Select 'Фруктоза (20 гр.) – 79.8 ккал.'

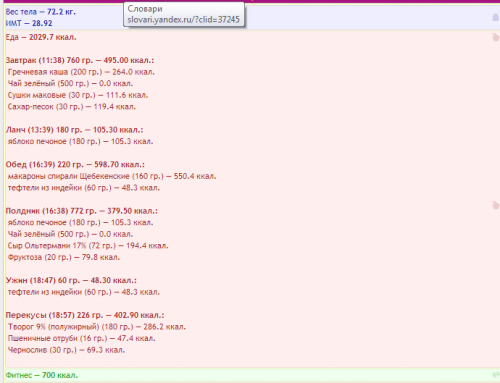coord(64,258)
